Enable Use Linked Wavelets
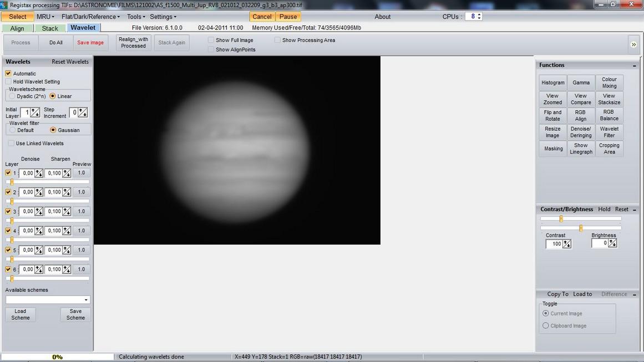The height and width of the screenshot is (362, 644). 11,143
